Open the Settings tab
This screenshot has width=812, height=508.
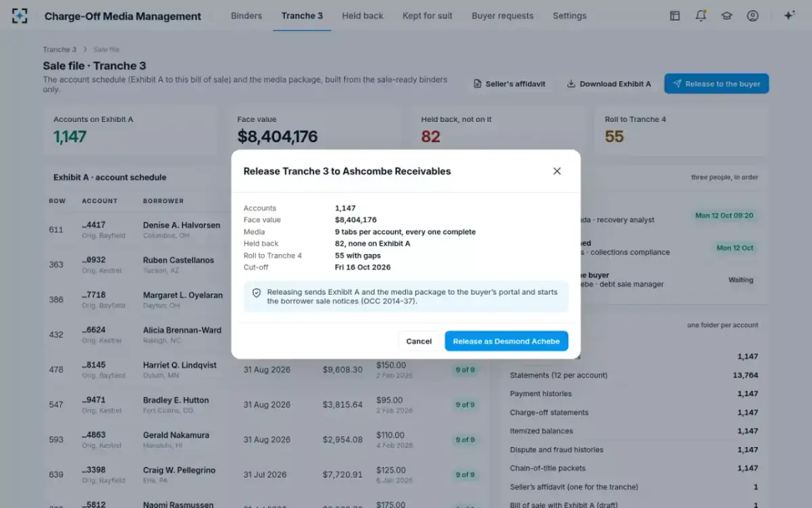570,16
